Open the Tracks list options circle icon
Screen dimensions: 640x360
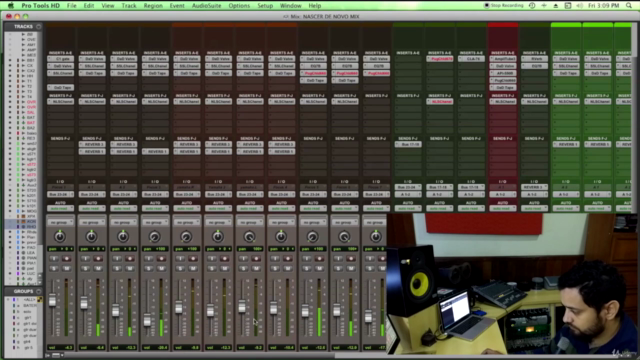pos(39,27)
